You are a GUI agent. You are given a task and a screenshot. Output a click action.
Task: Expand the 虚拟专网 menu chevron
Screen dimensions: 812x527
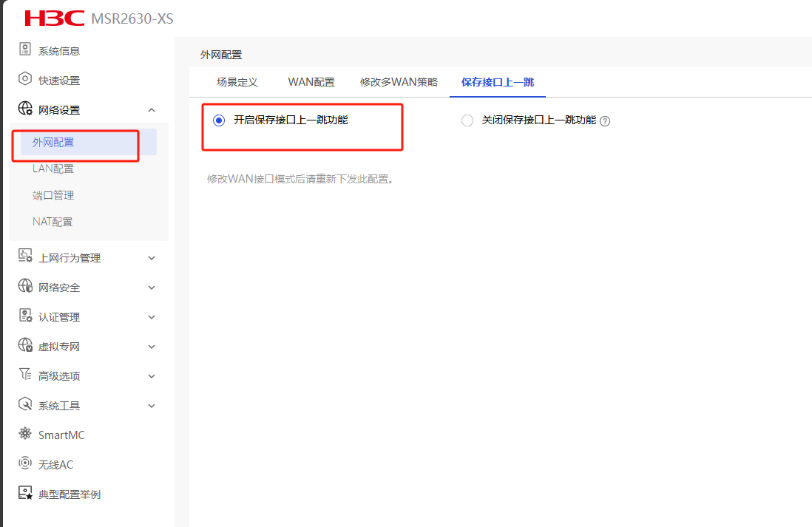[x=152, y=347]
